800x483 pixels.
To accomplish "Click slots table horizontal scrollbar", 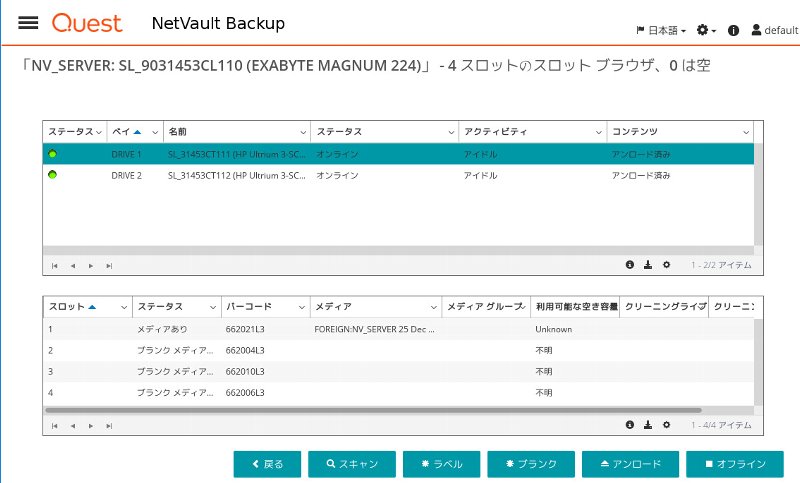I will pyautogui.click(x=373, y=410).
